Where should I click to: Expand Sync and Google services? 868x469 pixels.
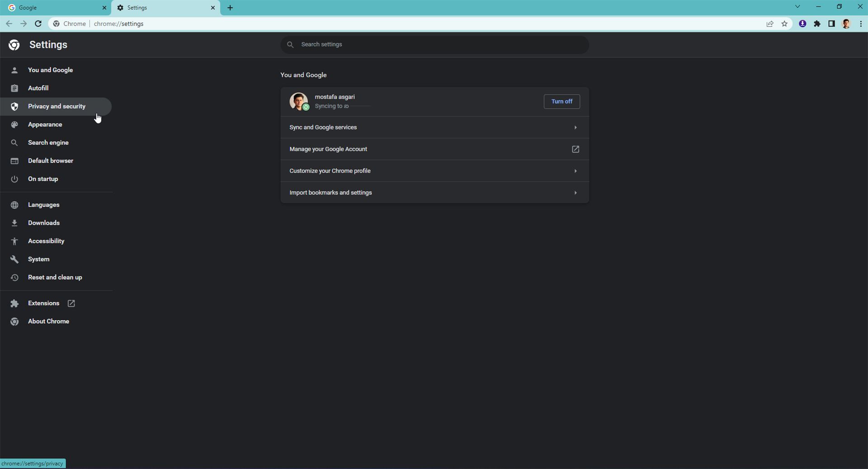tap(434, 127)
